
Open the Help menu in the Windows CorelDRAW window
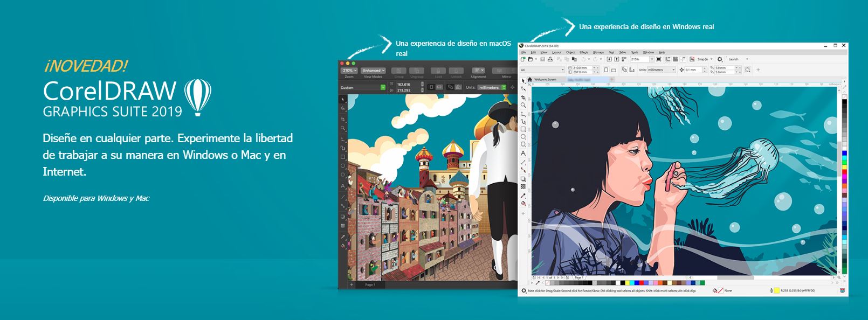[x=662, y=52]
